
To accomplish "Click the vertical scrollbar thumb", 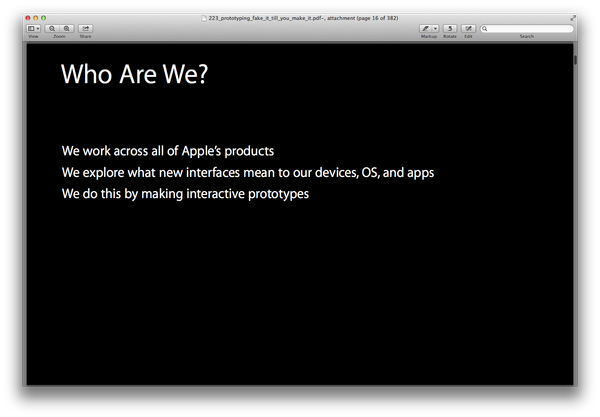I will pyautogui.click(x=575, y=60).
